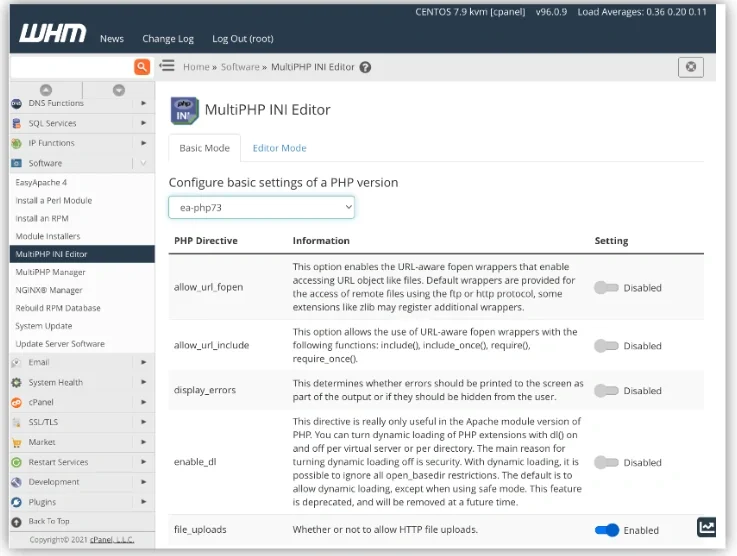Expand the SQL Services arrow
Image resolution: width=737 pixels, height=556 pixels.
pos(143,123)
